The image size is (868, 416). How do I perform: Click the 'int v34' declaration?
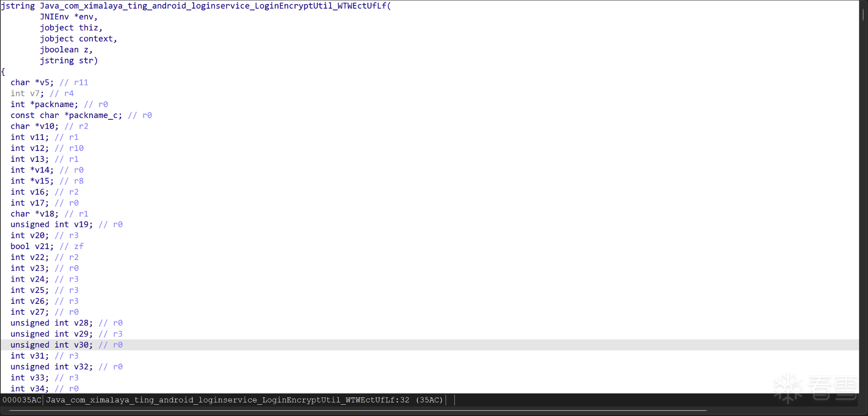click(30, 388)
